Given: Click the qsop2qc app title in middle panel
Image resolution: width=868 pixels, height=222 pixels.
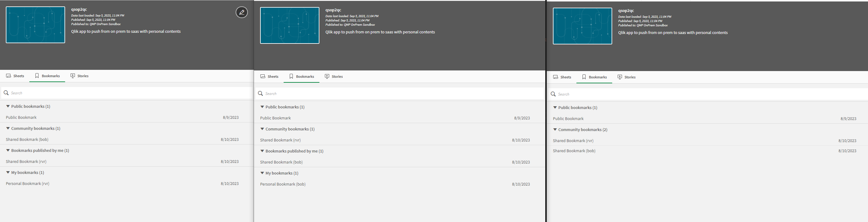Looking at the screenshot, I should [333, 10].
